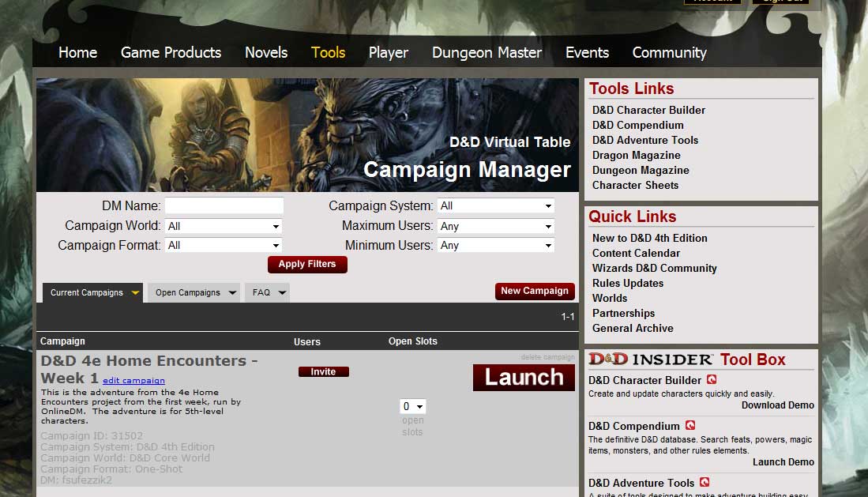The image size is (868, 497).
Task: Click the icon beside D&D Adventure Tools heading
Action: 705,482
